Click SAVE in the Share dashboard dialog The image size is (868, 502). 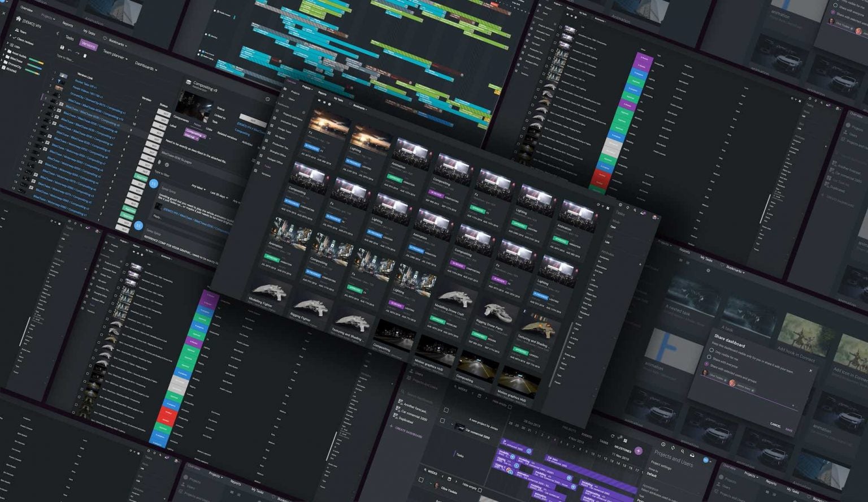[x=789, y=430]
